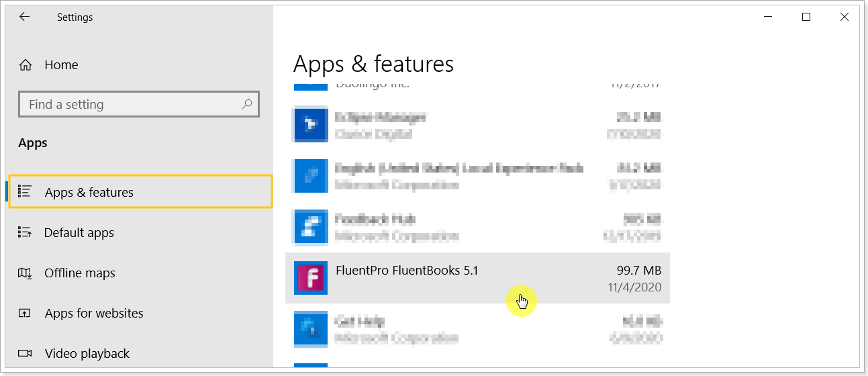Viewport: 868px width, 376px height.
Task: Select Apps & features in sidebar
Action: (x=140, y=192)
